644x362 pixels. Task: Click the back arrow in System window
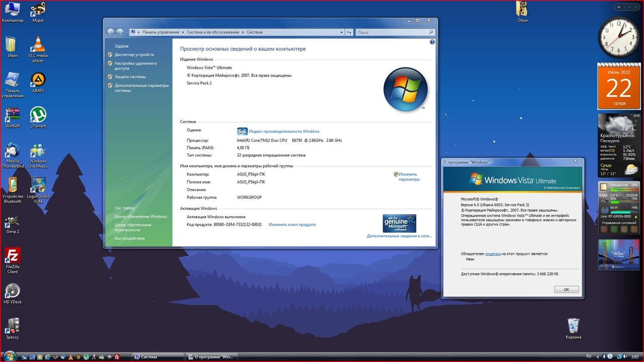(111, 32)
